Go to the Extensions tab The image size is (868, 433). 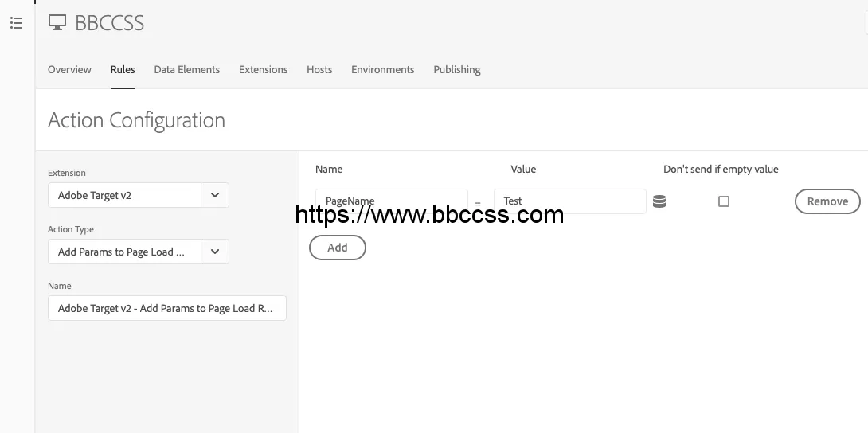click(263, 70)
